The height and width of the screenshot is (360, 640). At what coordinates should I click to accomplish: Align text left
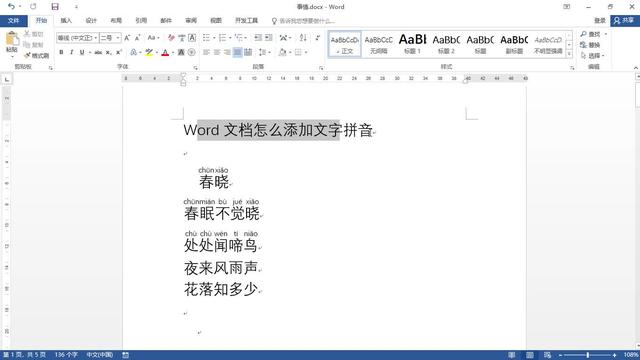coord(207,52)
